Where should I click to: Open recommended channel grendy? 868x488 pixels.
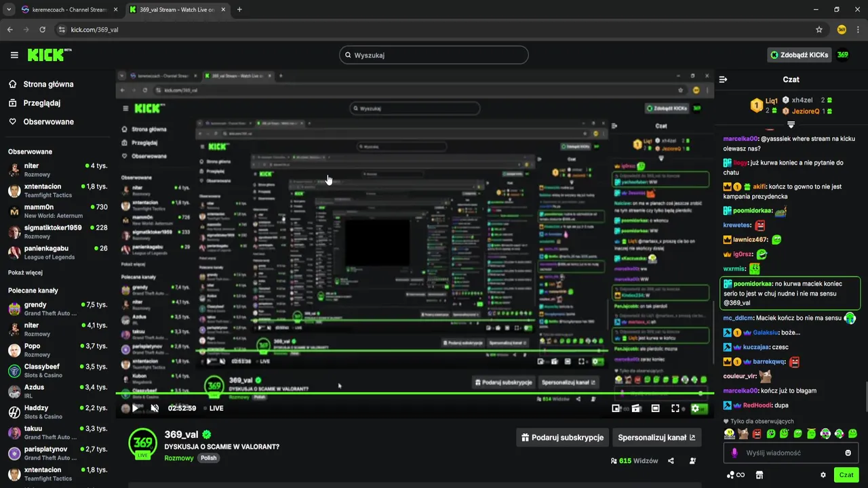click(x=58, y=308)
